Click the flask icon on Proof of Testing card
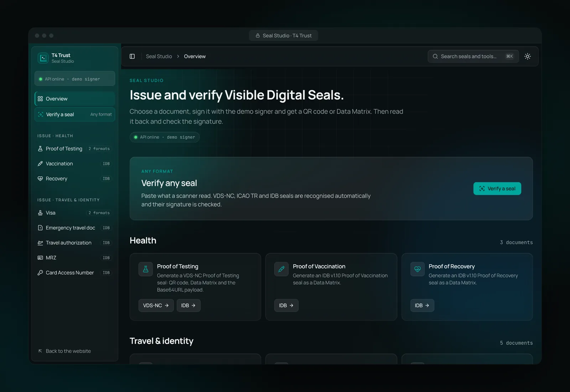The height and width of the screenshot is (392, 570). coord(146,269)
